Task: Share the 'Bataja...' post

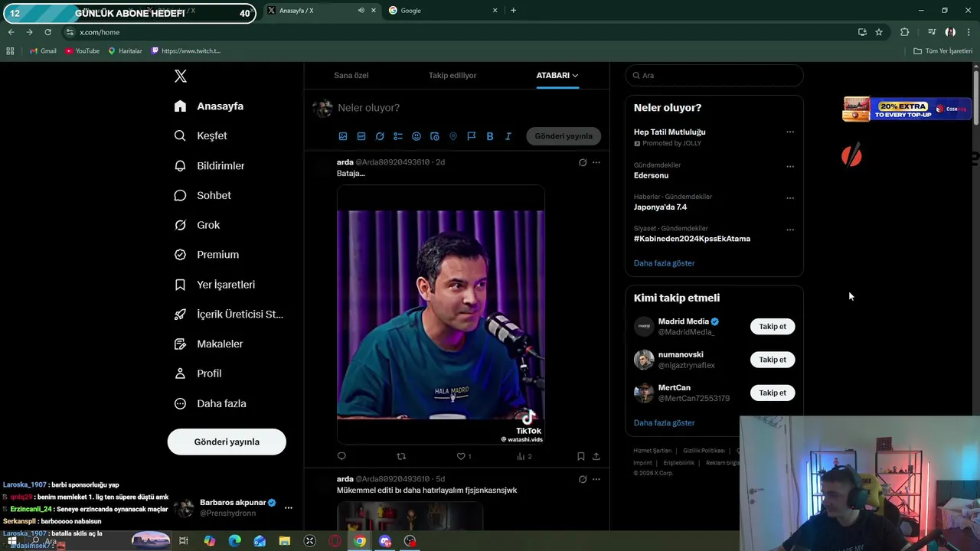Action: (x=596, y=456)
